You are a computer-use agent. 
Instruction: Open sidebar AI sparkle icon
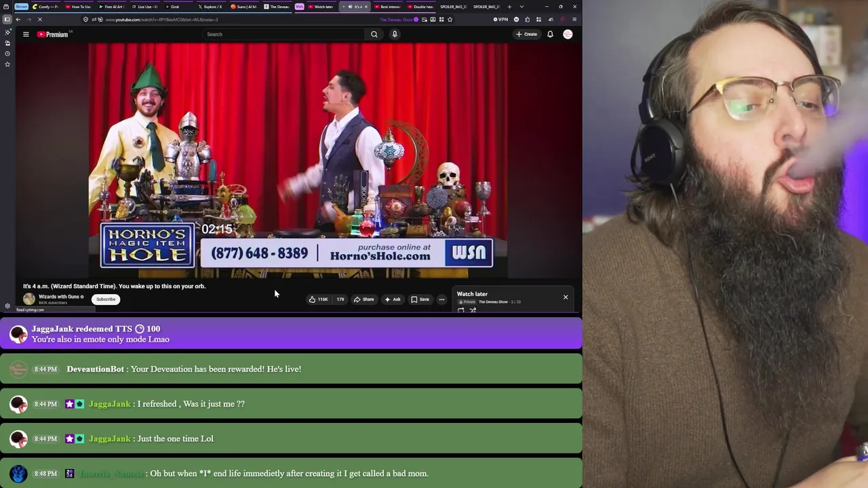pyautogui.click(x=7, y=32)
